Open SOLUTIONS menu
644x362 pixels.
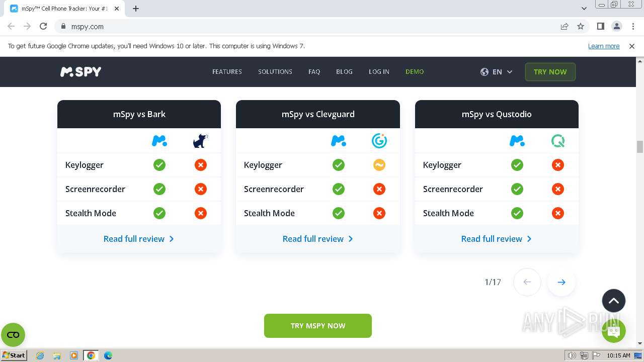[275, 72]
